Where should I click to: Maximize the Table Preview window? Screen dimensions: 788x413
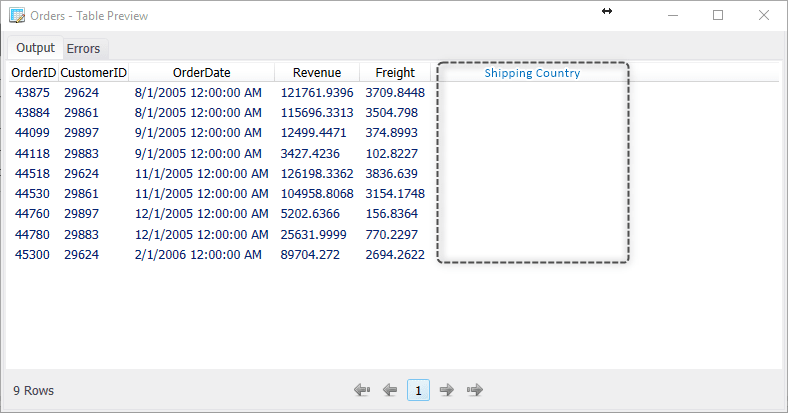click(x=718, y=16)
